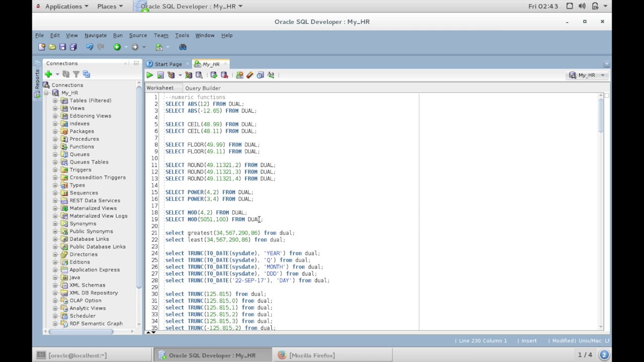Select Database Links tree item
This screenshot has width=644, height=362.
click(89, 239)
